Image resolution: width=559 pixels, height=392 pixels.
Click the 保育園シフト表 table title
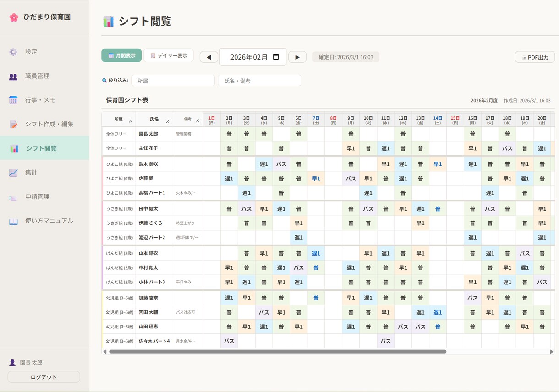pyautogui.click(x=127, y=100)
